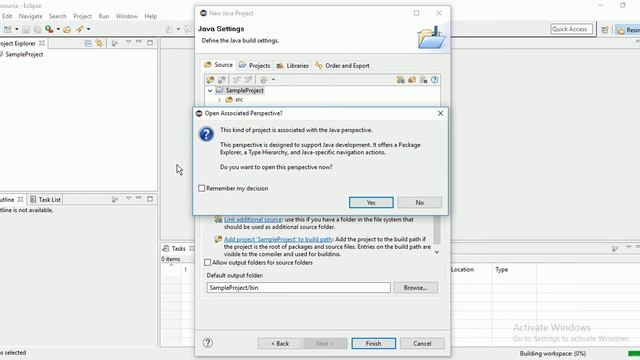
Task: Open Outline view menu triangle
Action: (x=128, y=198)
